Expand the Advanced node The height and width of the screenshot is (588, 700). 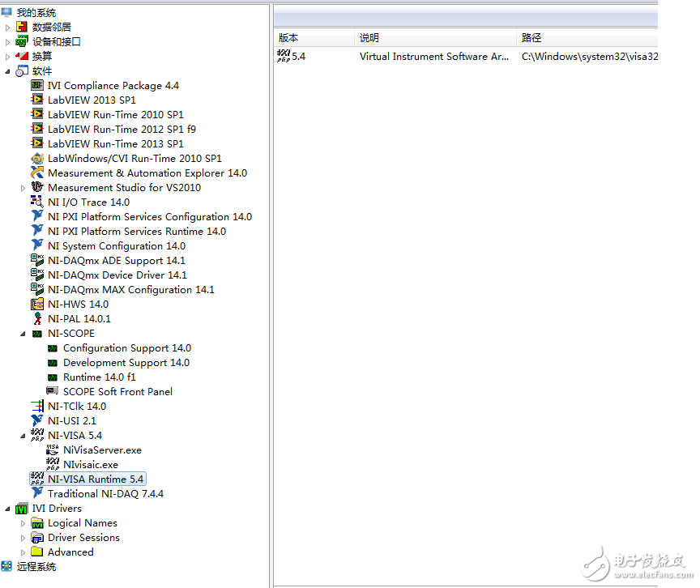[x=23, y=552]
